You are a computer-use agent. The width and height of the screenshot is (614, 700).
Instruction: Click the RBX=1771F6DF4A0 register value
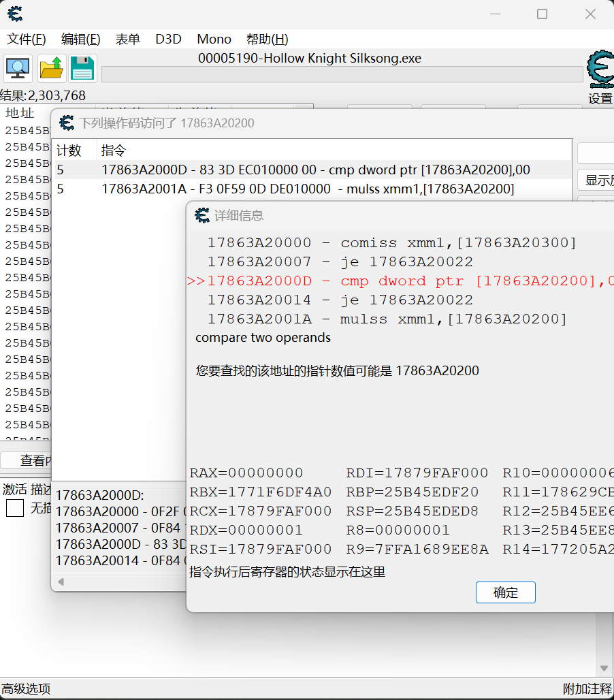(x=261, y=492)
